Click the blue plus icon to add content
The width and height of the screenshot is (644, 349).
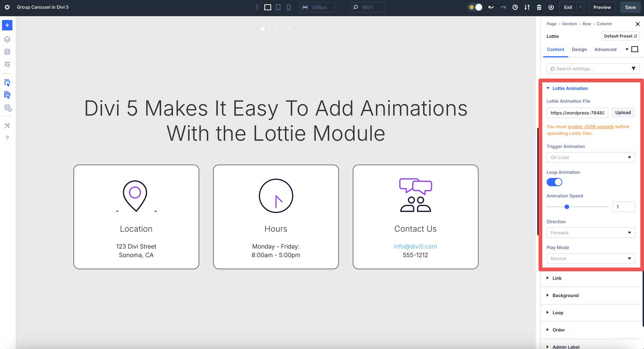(7, 25)
